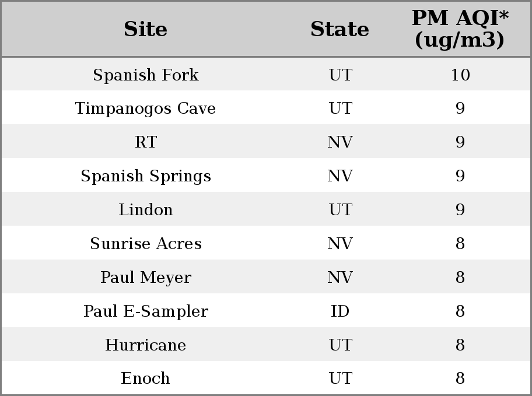
Task: Click the PM AQI column header
Action: click(x=460, y=29)
